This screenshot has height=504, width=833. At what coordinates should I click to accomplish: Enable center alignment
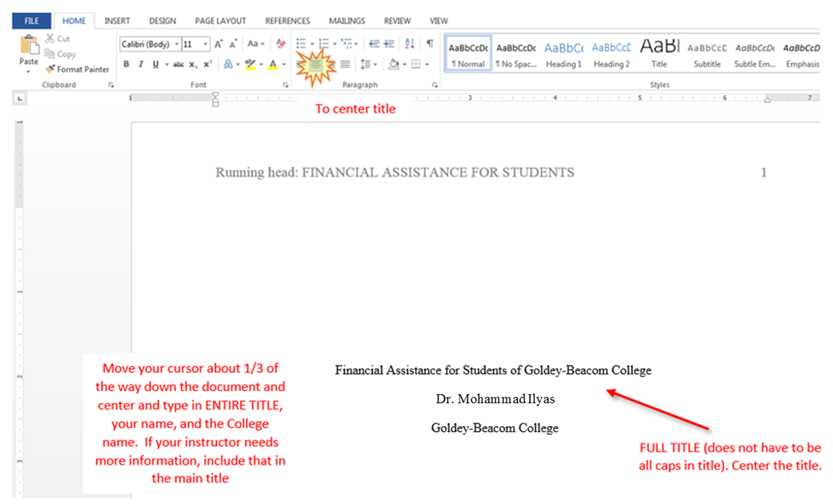316,63
